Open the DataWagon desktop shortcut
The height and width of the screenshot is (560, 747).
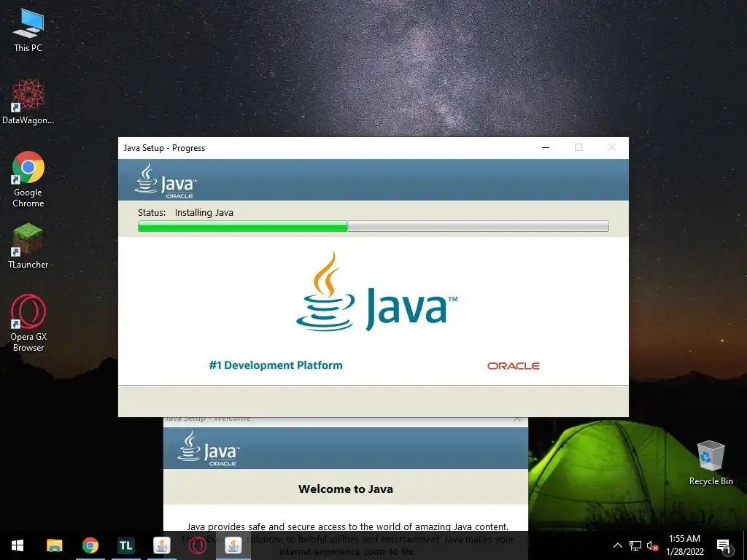(28, 102)
